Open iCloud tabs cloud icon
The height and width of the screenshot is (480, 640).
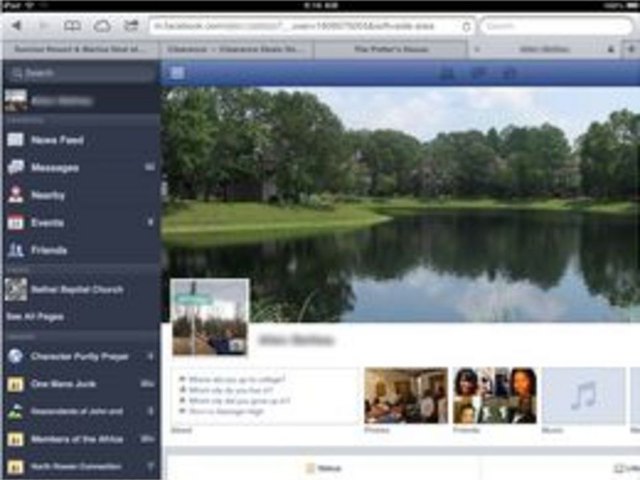[x=102, y=26]
